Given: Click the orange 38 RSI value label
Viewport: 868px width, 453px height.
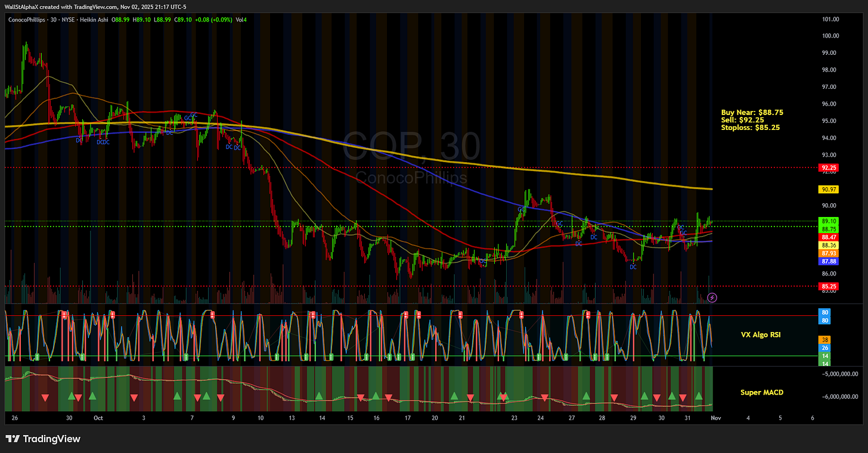Looking at the screenshot, I should point(826,339).
